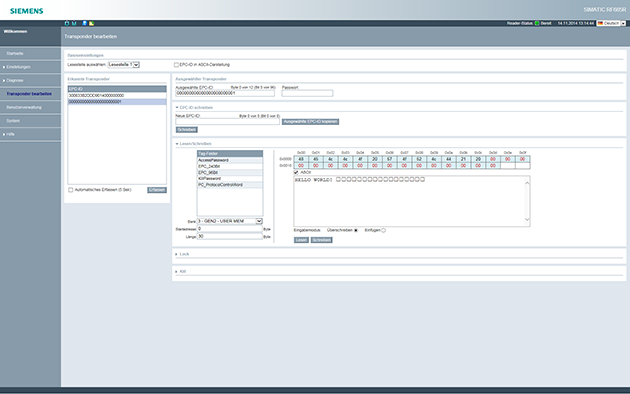
Task: Click the German flag icon
Action: (600, 23)
